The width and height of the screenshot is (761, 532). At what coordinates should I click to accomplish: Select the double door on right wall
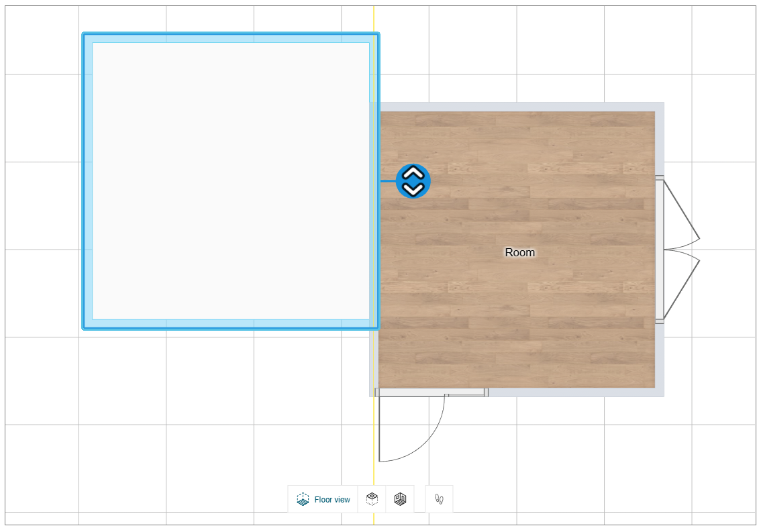(x=660, y=250)
